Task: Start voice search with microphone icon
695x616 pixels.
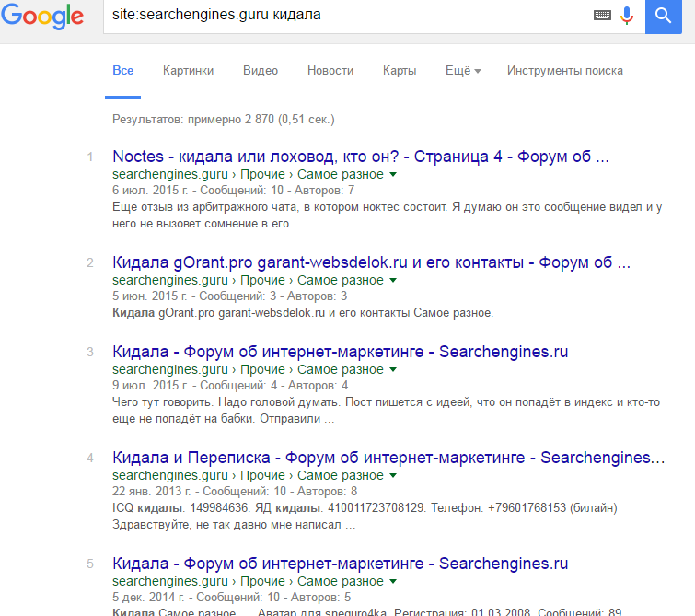Action: coord(627,16)
